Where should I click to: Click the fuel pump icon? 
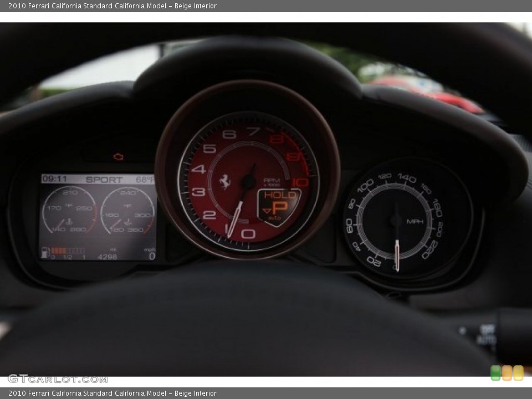pyautogui.click(x=45, y=253)
